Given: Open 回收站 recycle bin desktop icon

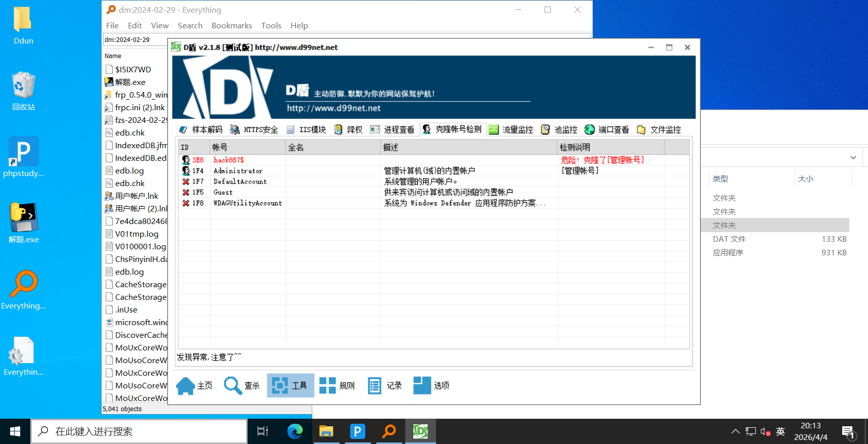Looking at the screenshot, I should 23,91.
